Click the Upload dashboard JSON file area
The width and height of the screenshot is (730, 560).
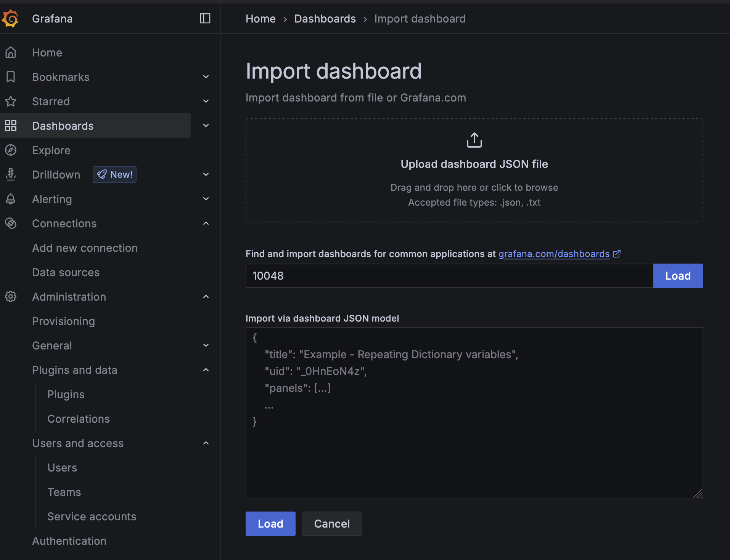[474, 170]
